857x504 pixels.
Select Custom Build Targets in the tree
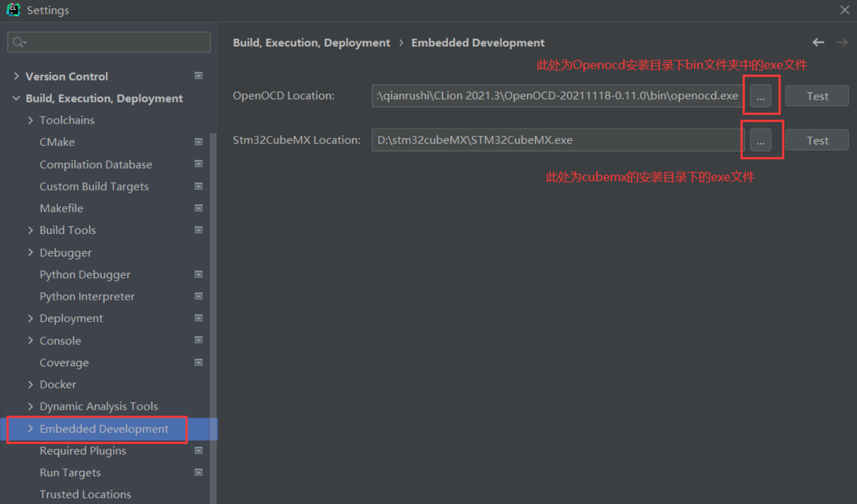coord(94,187)
